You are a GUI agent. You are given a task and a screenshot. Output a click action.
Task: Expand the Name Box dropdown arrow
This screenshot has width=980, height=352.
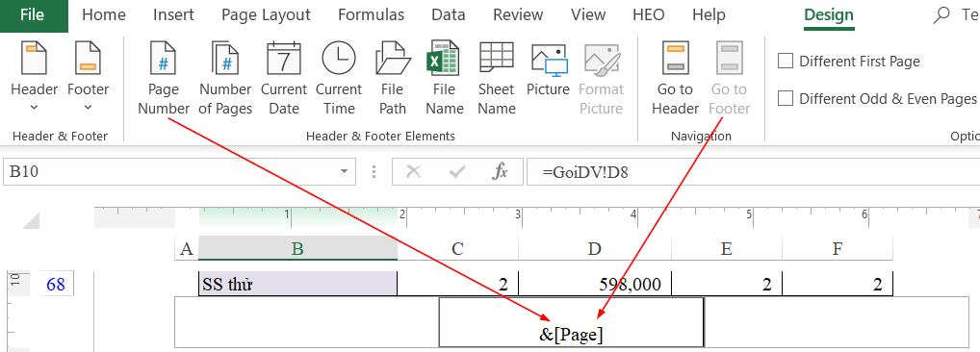344,171
